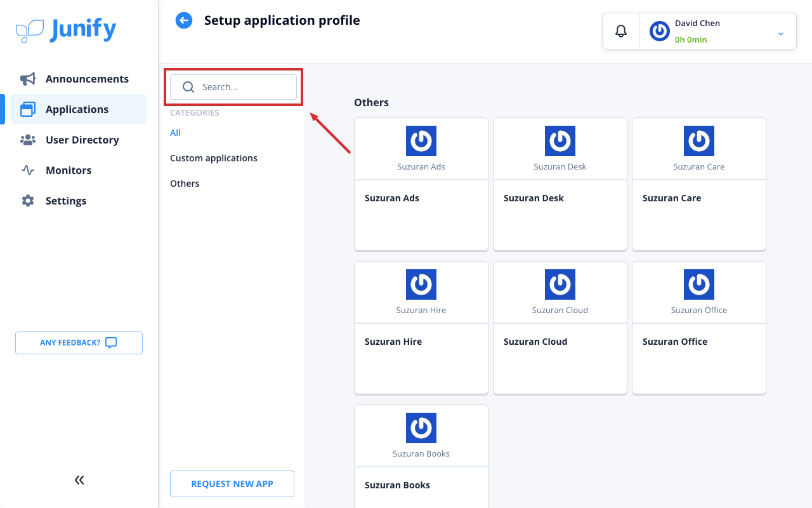Collapse the sidebar with double chevron
Image resolution: width=812 pixels, height=508 pixels.
[x=79, y=480]
